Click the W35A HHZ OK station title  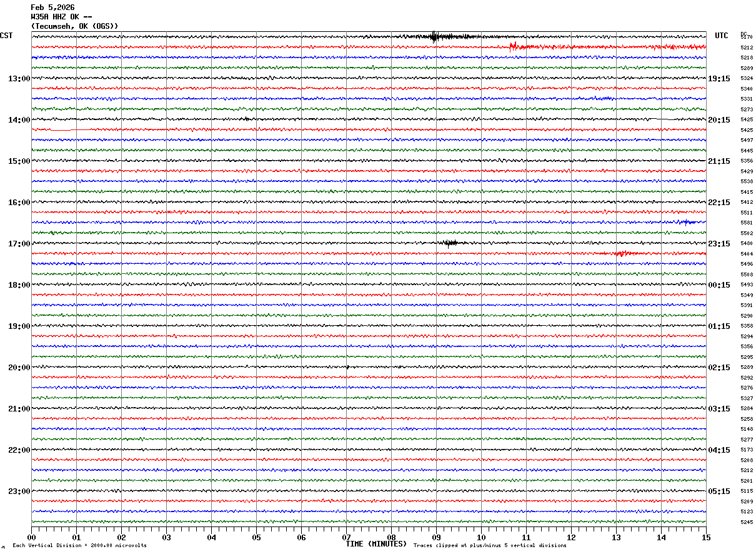tap(62, 17)
